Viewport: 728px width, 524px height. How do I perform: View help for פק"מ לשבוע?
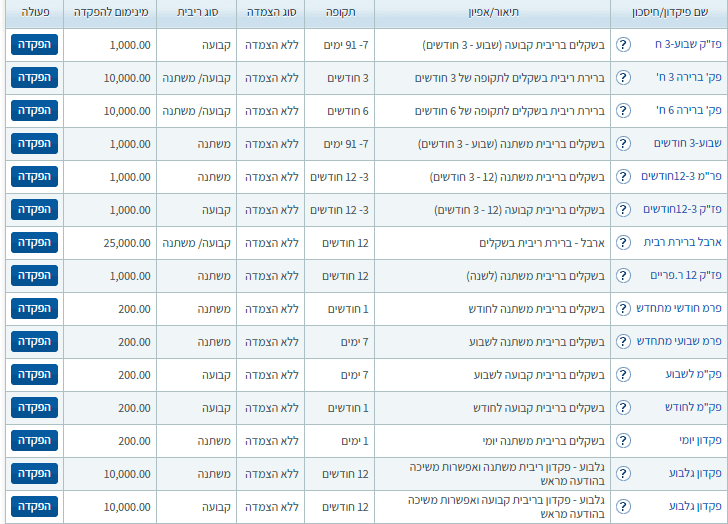(x=623, y=374)
